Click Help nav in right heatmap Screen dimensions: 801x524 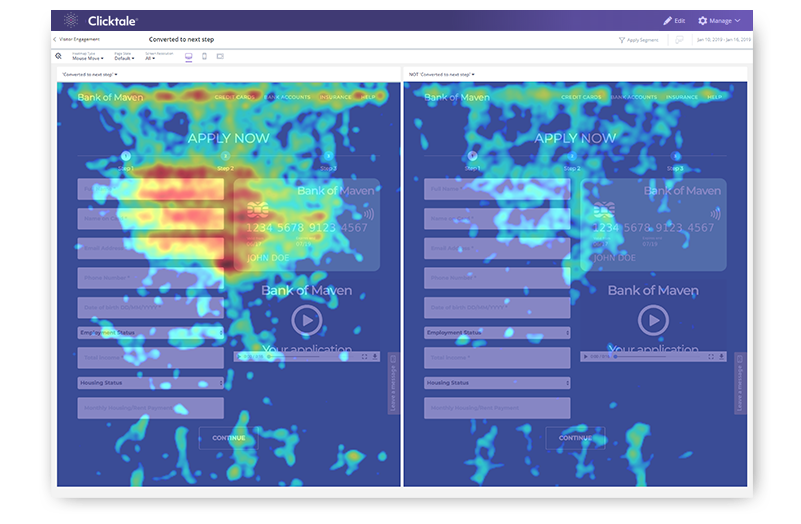[715, 97]
